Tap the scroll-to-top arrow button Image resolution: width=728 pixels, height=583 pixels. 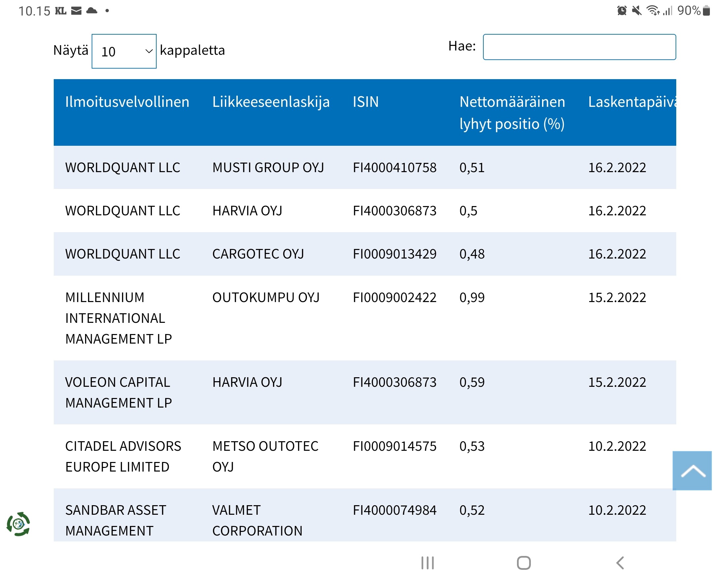[692, 471]
